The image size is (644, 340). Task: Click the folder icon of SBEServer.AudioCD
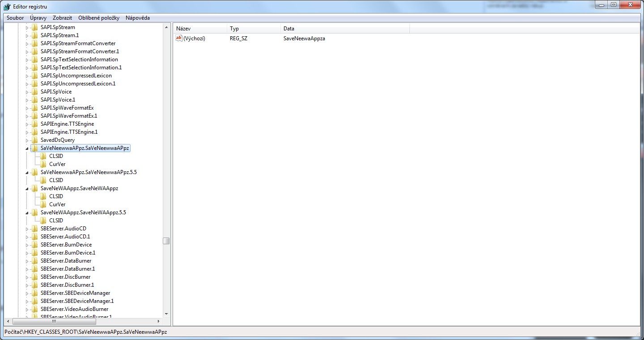pos(34,229)
